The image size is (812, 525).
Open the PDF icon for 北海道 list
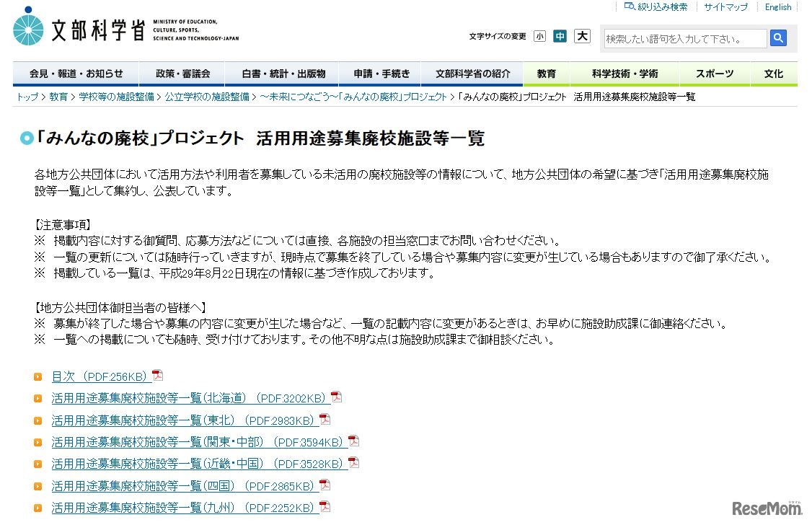tap(336, 397)
